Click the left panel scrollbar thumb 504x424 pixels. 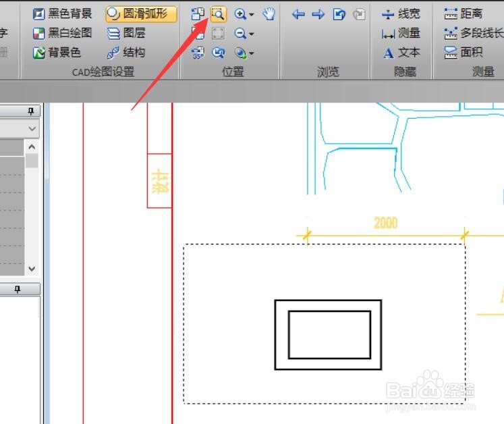pos(32,161)
